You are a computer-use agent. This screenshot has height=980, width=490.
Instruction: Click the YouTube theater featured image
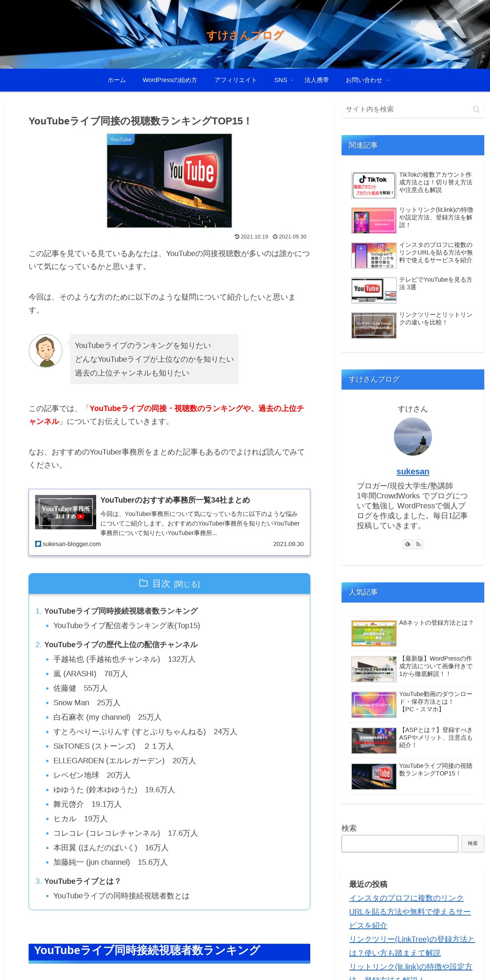click(169, 181)
